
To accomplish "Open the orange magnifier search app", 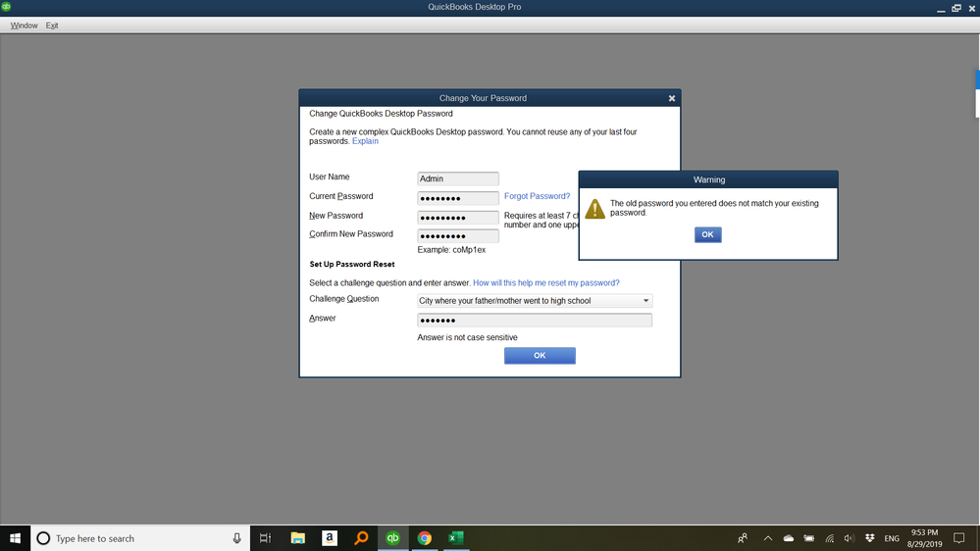I will pos(361,538).
